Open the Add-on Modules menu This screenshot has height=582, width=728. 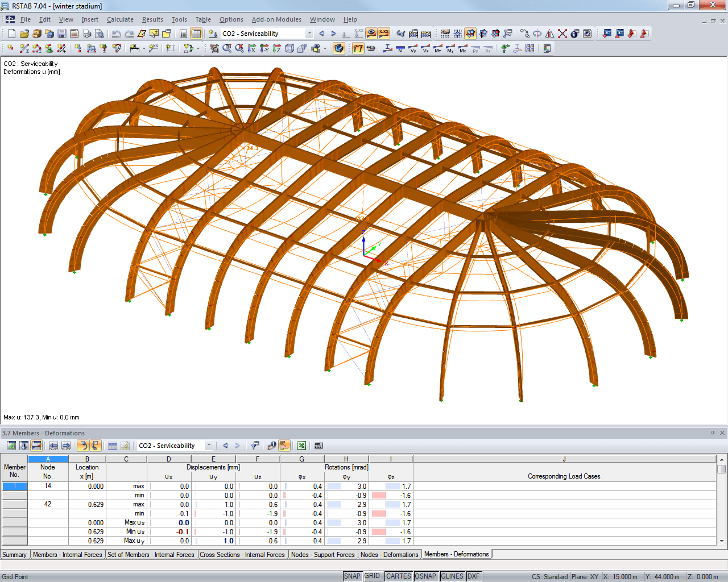tap(276, 19)
